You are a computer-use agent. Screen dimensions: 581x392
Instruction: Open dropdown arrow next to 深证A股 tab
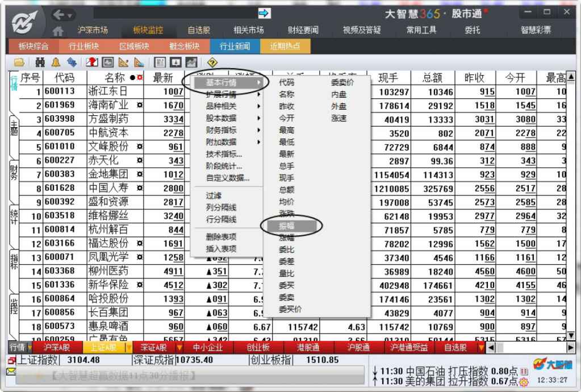click(x=179, y=348)
